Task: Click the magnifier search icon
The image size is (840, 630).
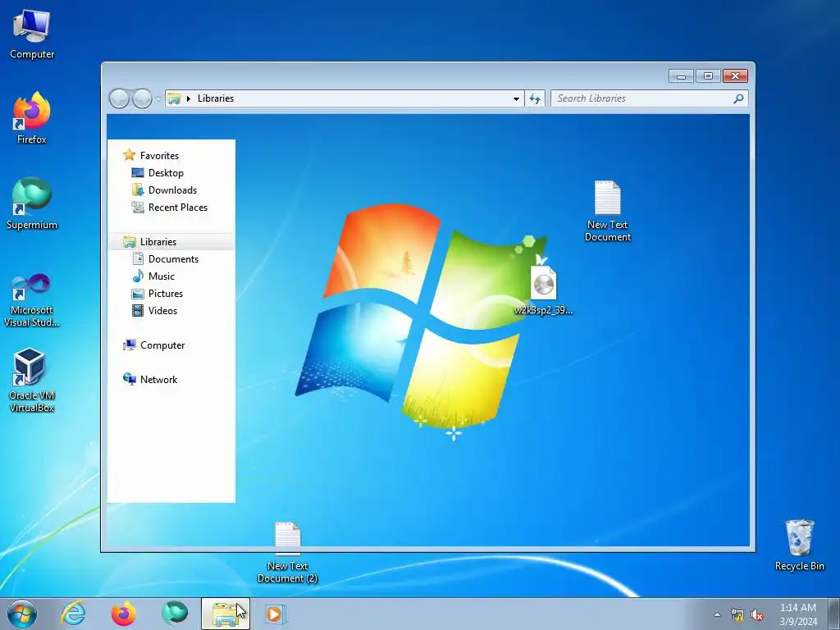Action: coord(739,98)
